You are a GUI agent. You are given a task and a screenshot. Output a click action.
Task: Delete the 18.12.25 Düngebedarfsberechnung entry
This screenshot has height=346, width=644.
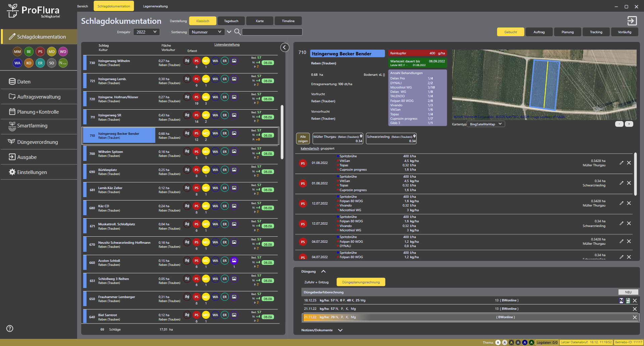[635, 301]
